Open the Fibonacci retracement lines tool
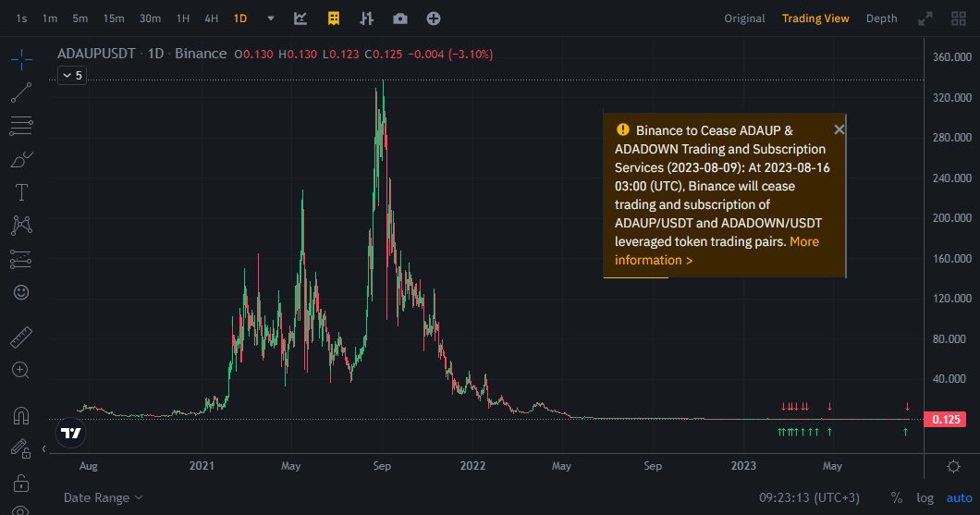980x515 pixels. click(x=21, y=126)
